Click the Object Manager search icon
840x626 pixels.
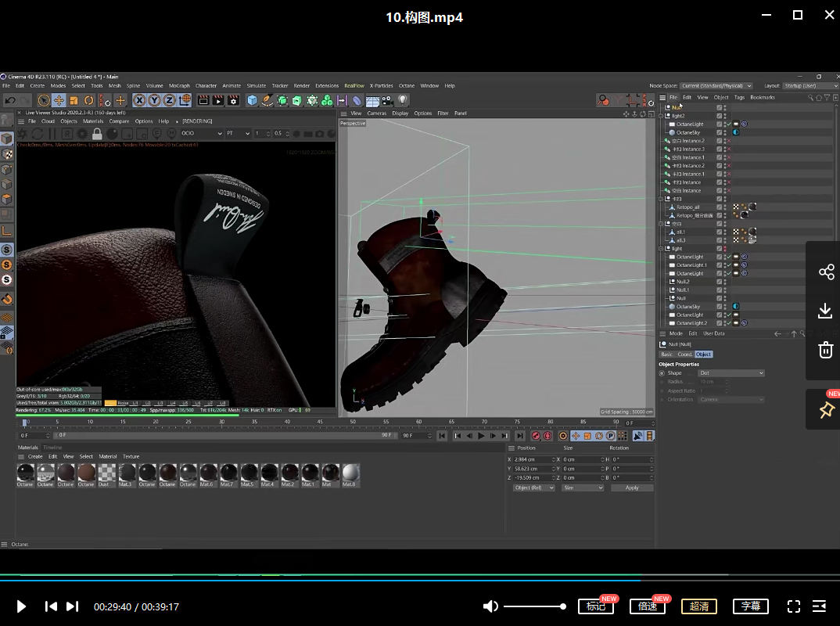pyautogui.click(x=810, y=98)
